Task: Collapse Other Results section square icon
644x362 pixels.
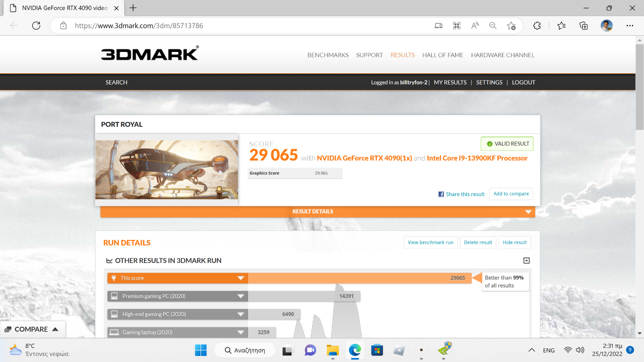Action: [x=526, y=261]
